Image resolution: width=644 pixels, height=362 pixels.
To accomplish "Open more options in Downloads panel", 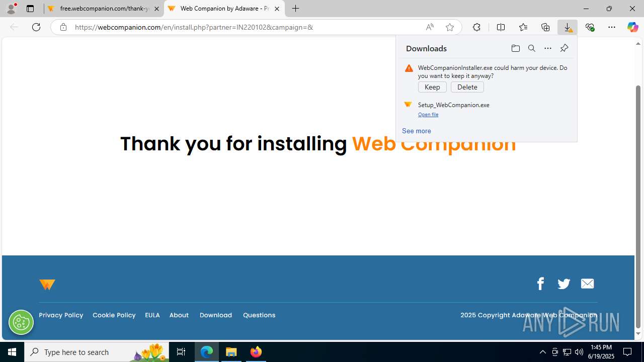I will (547, 48).
